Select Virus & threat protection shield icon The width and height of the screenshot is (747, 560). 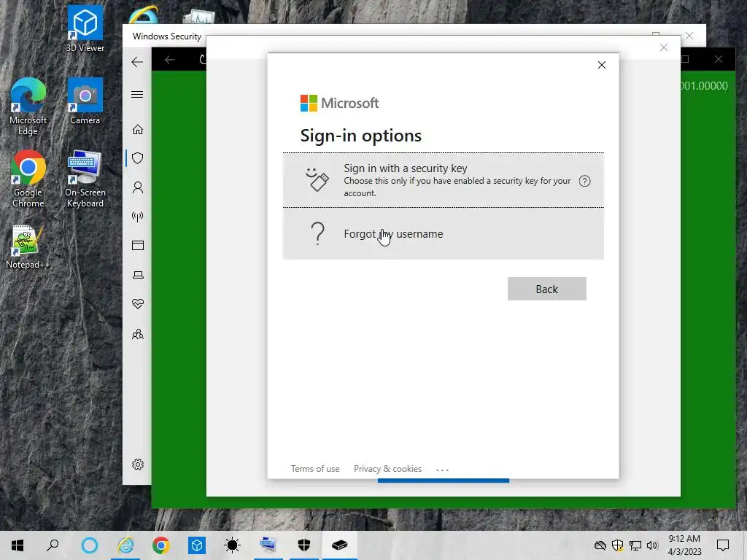pyautogui.click(x=138, y=158)
